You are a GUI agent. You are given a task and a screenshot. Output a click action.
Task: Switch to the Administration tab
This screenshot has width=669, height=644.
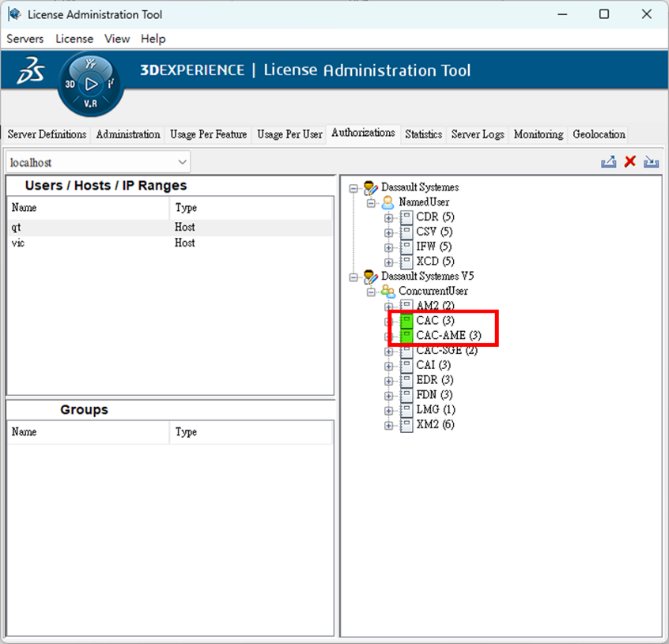click(x=128, y=134)
